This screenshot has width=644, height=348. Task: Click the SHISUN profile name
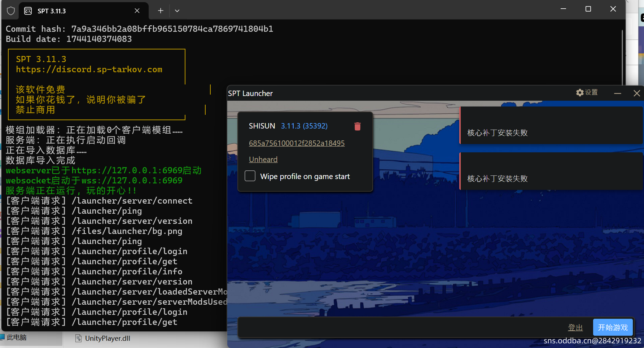(262, 126)
